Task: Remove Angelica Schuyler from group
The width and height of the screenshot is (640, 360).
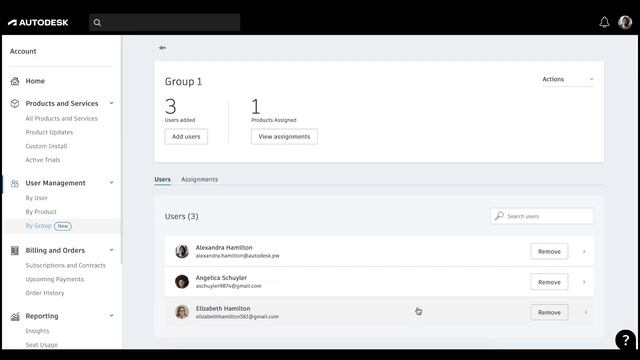Action: [549, 282]
